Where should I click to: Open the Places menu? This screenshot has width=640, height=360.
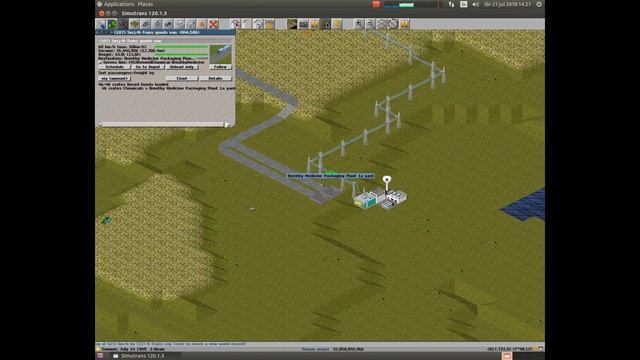click(x=145, y=4)
